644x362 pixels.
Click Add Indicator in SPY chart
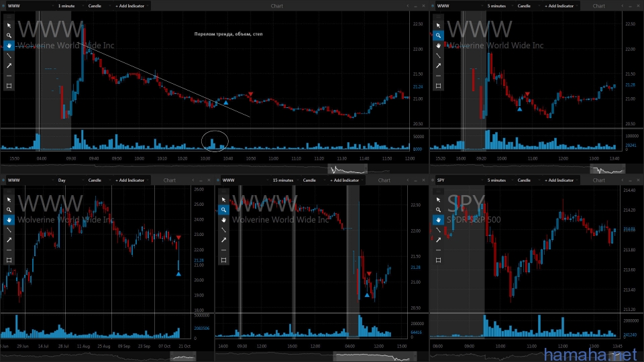(x=559, y=180)
